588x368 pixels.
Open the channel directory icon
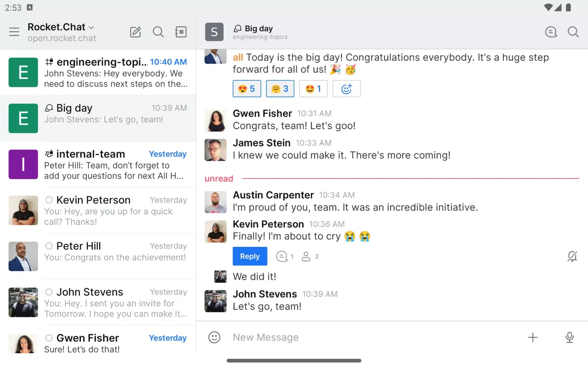[181, 32]
